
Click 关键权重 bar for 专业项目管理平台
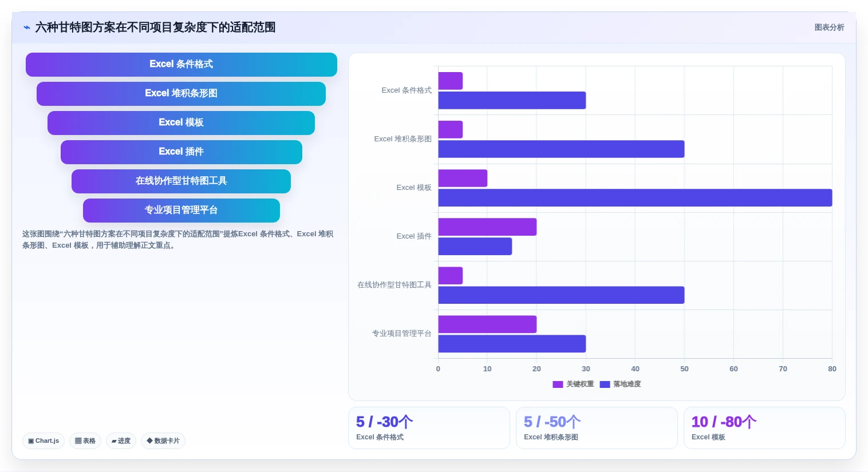pyautogui.click(x=487, y=324)
